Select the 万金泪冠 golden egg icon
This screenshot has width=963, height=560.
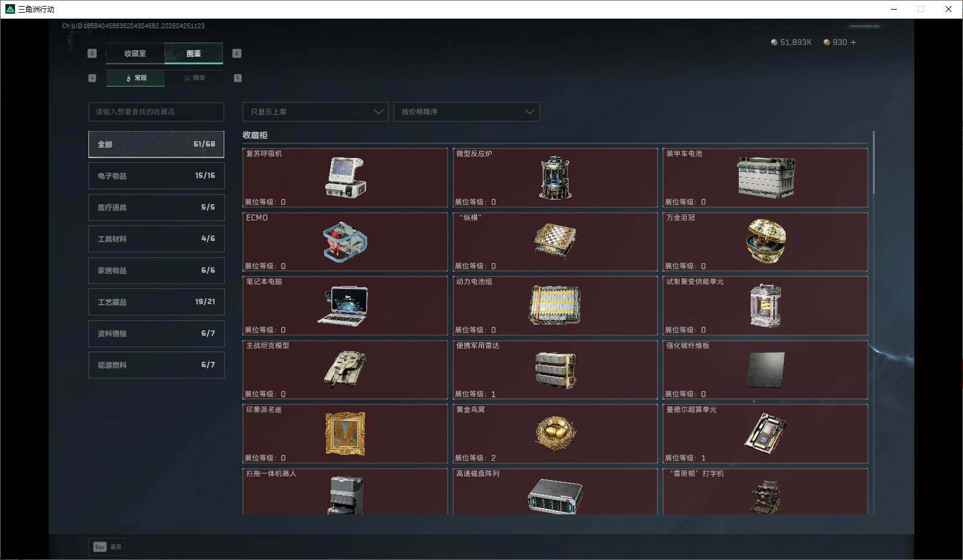(766, 242)
